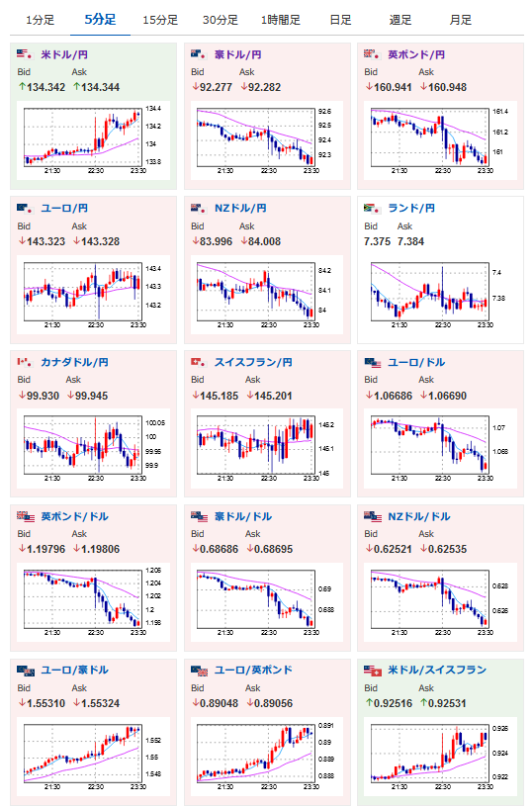The image size is (532, 808).
Task: Click the UK-Japan flag icon for 英ポンド/円
Action: click(373, 54)
